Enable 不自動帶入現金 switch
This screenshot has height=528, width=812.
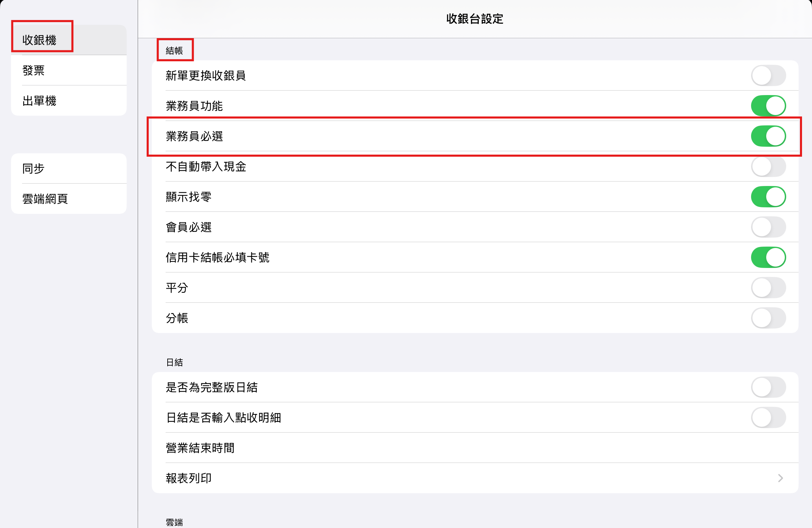coord(768,166)
